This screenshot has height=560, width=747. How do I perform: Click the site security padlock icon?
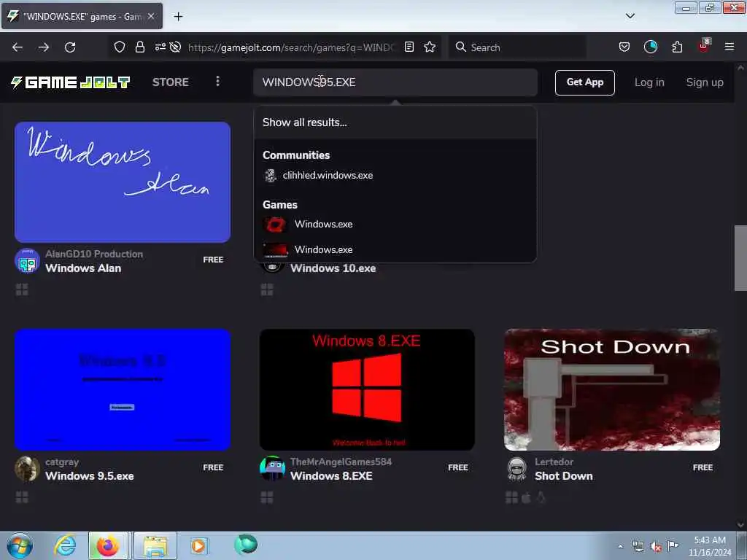pyautogui.click(x=139, y=47)
